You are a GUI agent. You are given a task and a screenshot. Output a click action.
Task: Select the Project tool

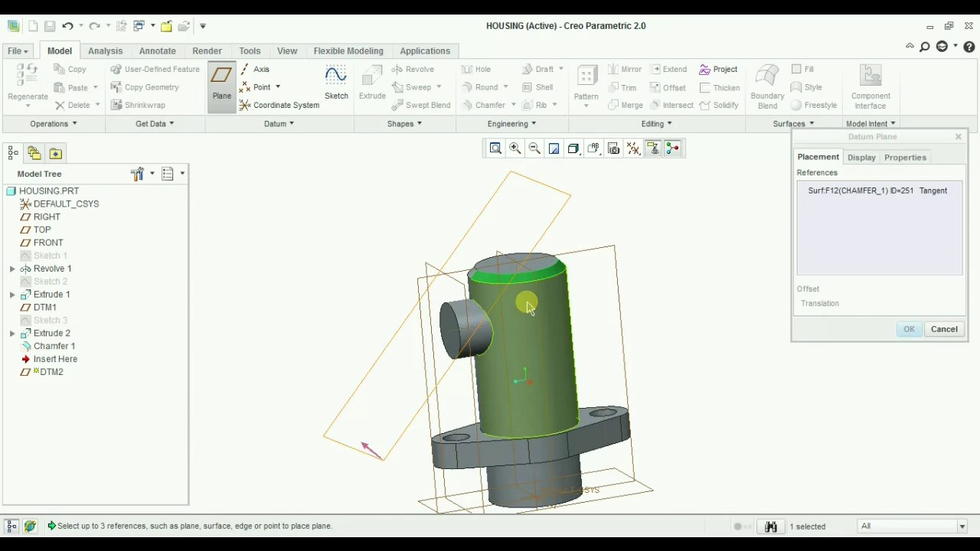pyautogui.click(x=718, y=69)
